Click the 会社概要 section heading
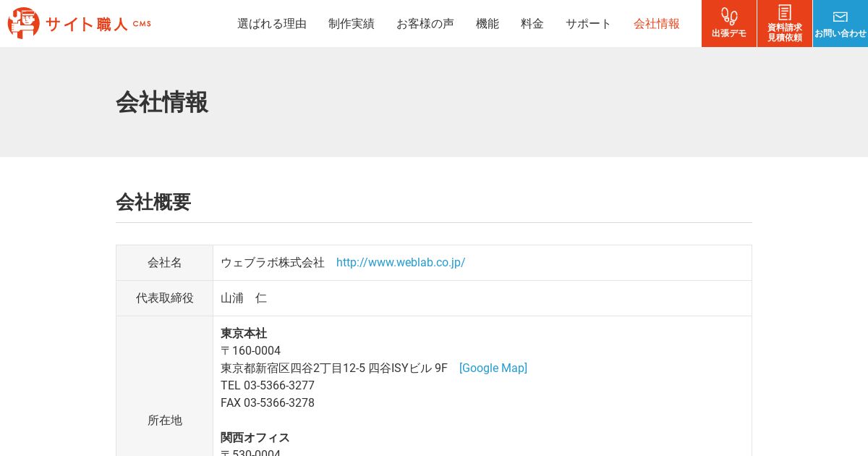 click(x=153, y=202)
